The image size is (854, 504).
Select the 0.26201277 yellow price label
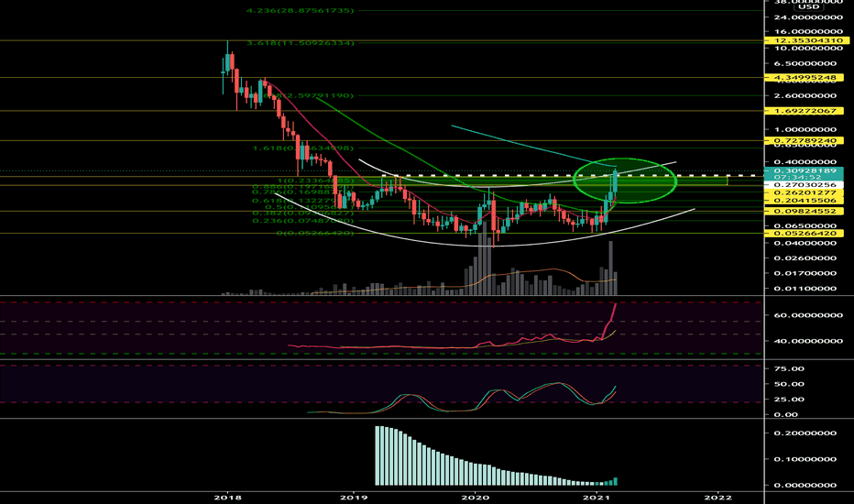point(805,192)
